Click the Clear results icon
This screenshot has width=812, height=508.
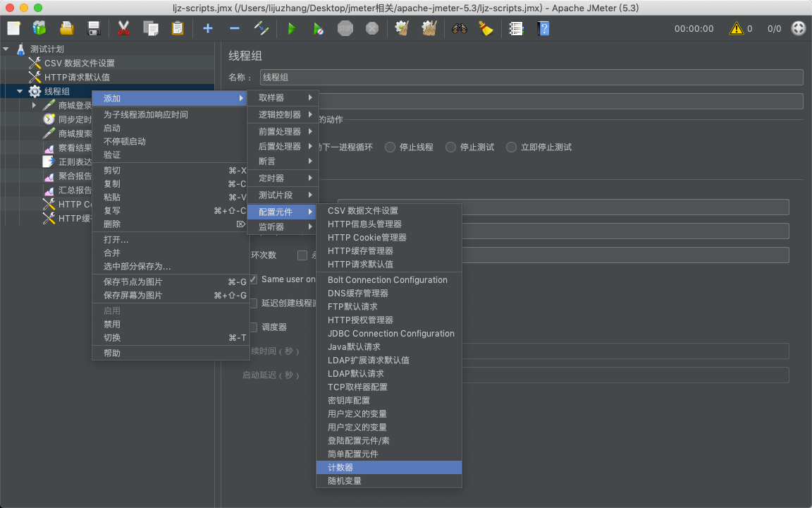click(402, 28)
